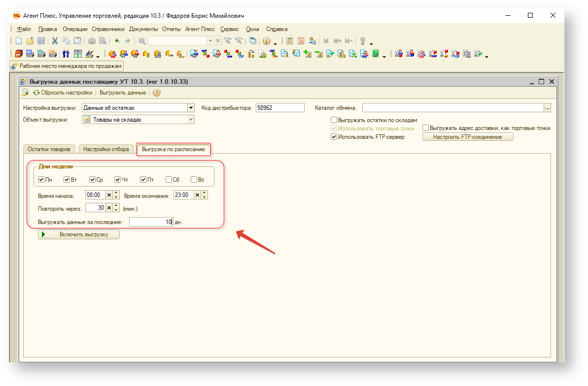
Task: Enable the Вс weekday checkbox
Action: pos(194,180)
